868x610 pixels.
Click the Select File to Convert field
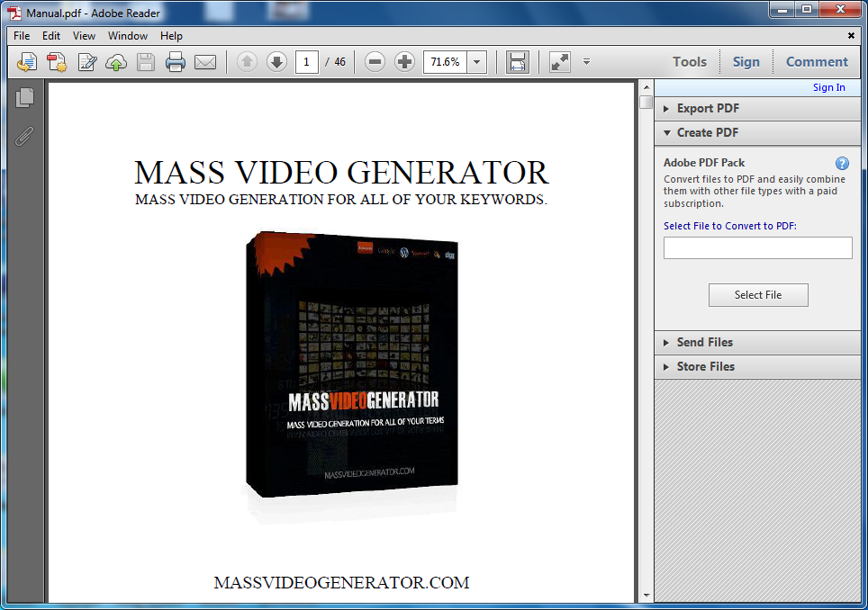pos(758,247)
